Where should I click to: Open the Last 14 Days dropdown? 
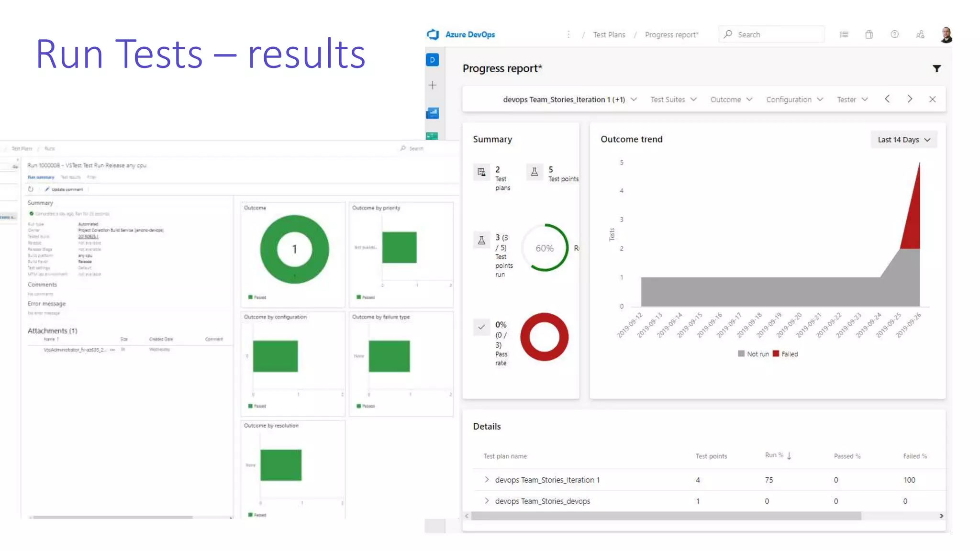903,140
